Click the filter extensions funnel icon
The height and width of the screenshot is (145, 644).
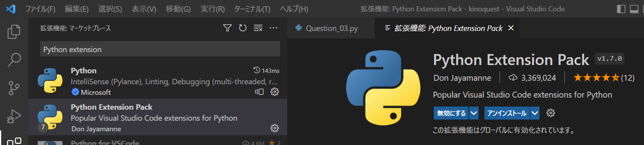point(228,28)
